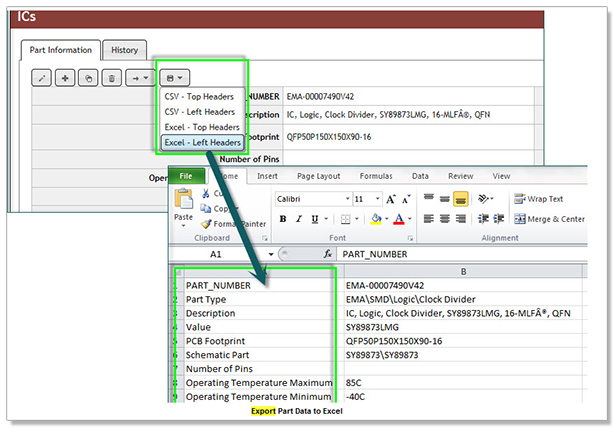Click the add plus icon button
615x428 pixels.
point(65,78)
